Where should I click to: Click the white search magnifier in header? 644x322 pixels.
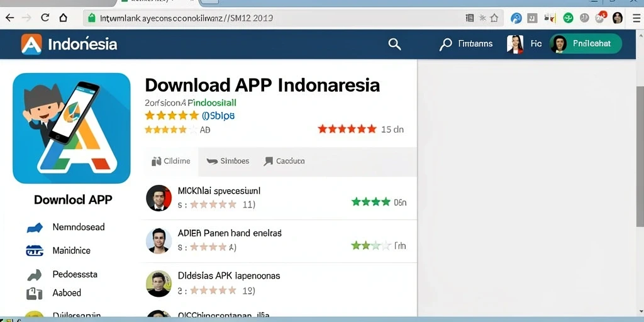[x=394, y=44]
